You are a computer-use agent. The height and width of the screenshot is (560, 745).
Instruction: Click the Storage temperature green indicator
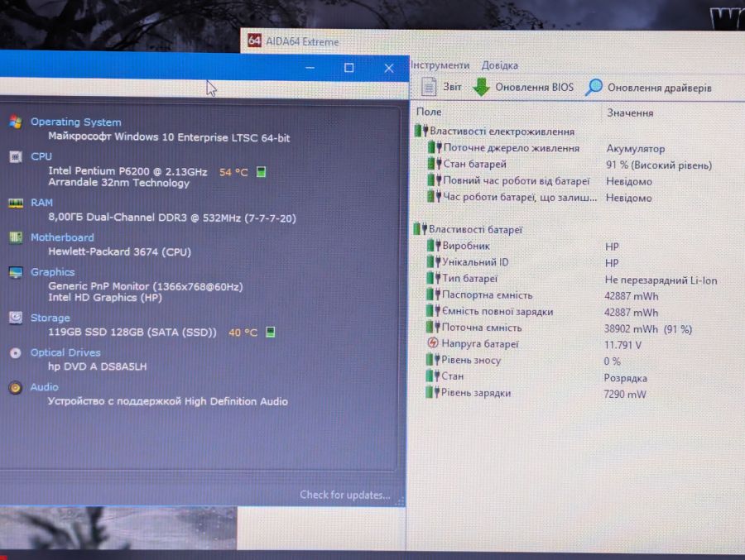pos(271,332)
